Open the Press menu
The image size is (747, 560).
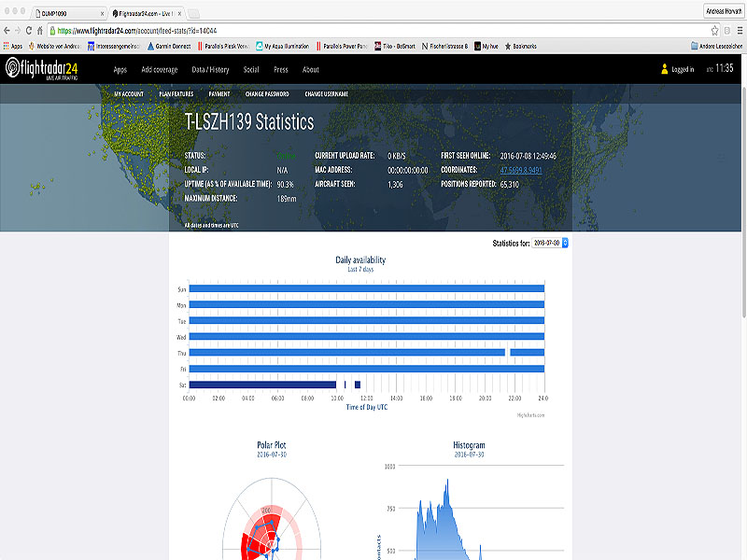(281, 69)
